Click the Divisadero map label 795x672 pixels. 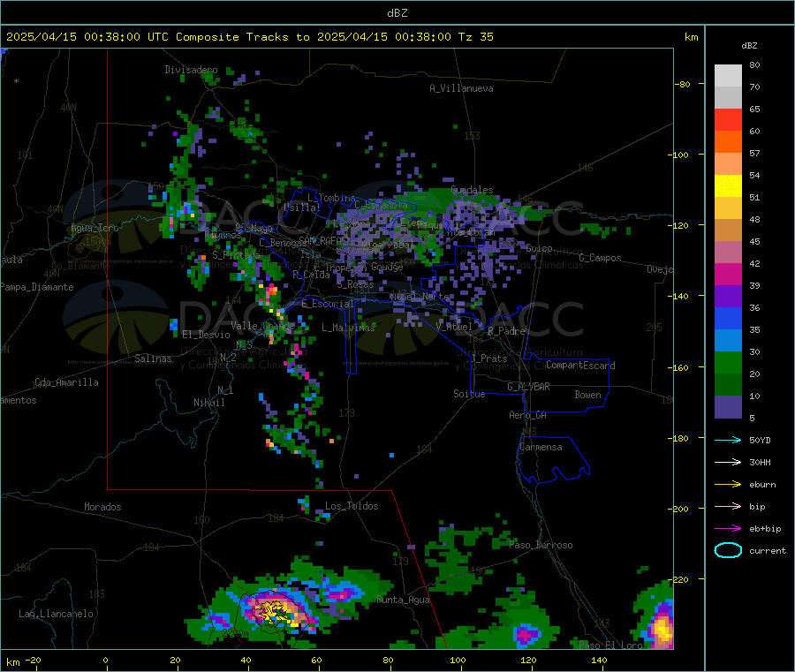tap(191, 70)
